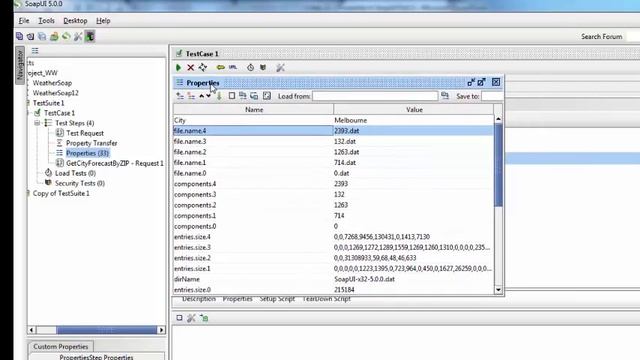Screen dimensions: 640x360
Task: Click the list icon above the navigator tree
Action: (35, 51)
